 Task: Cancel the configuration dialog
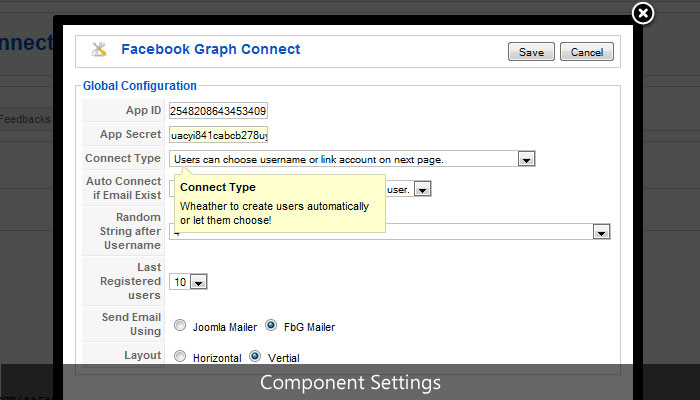pos(587,52)
